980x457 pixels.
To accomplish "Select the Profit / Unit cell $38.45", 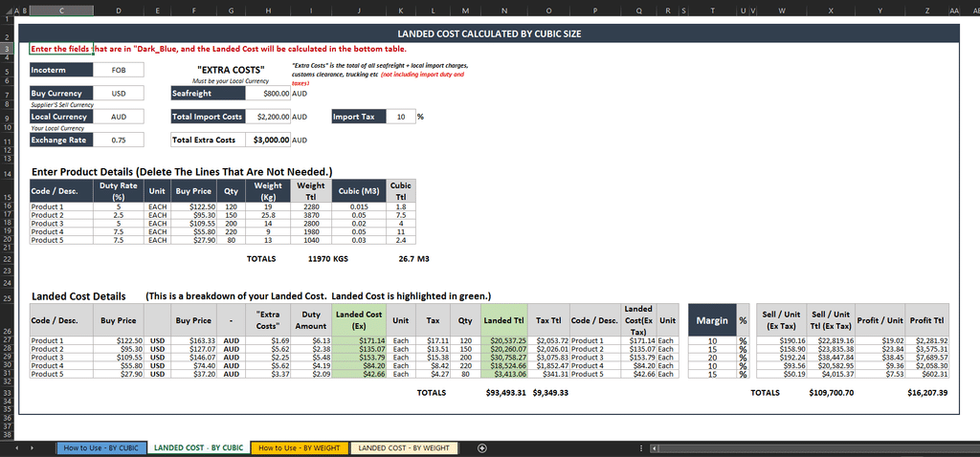I will click(880, 358).
